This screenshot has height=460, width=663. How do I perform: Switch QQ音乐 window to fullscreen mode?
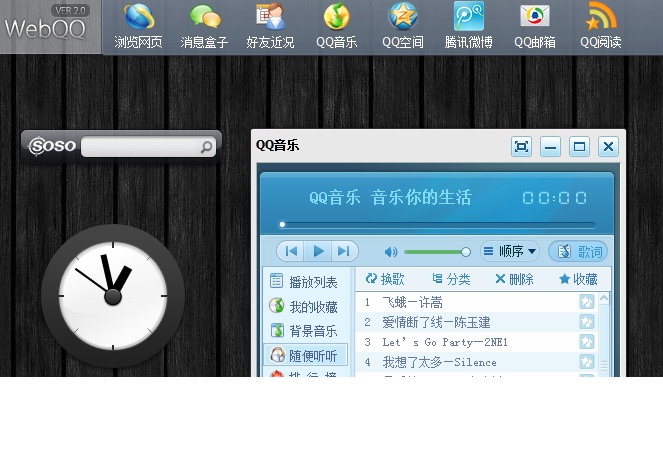coord(521,147)
